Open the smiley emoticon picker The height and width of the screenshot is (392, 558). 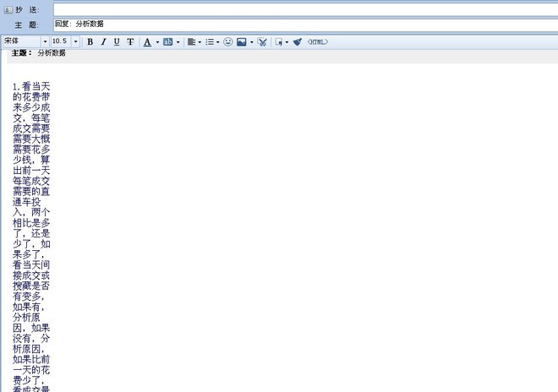[227, 42]
